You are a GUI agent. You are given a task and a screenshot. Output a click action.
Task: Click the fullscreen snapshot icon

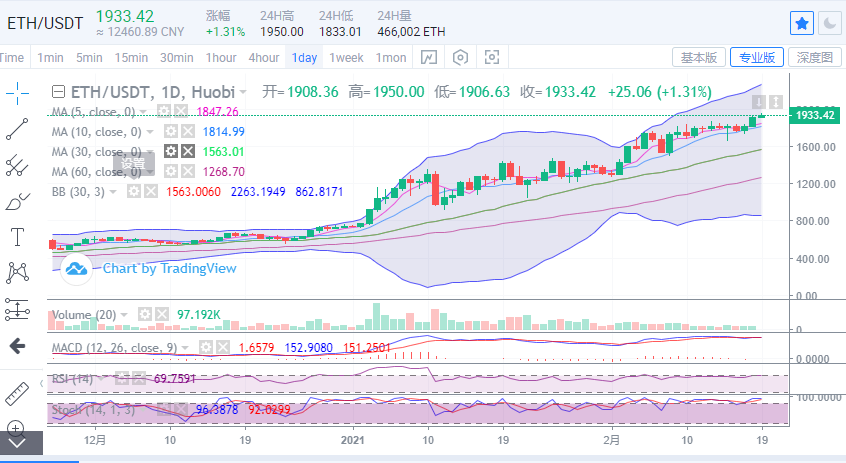pos(491,57)
